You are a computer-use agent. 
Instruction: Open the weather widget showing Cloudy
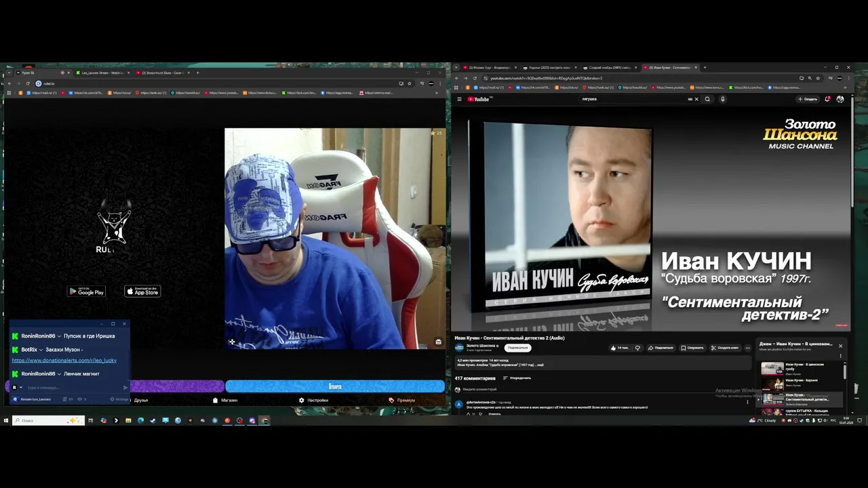763,420
